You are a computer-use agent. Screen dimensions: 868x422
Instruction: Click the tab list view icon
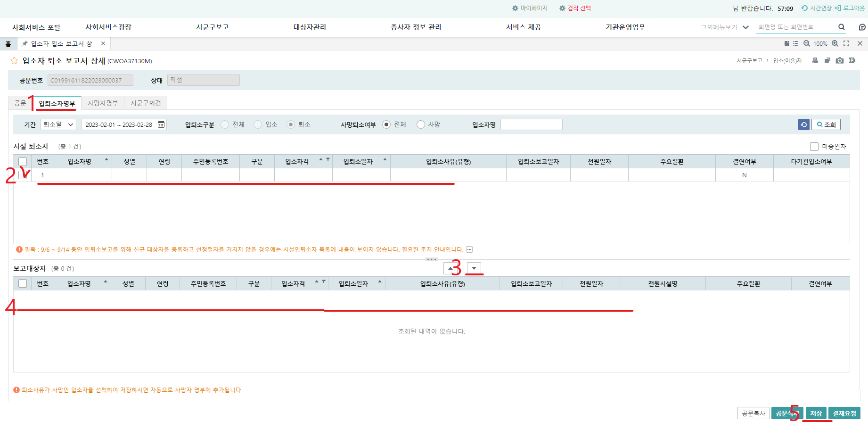point(795,43)
